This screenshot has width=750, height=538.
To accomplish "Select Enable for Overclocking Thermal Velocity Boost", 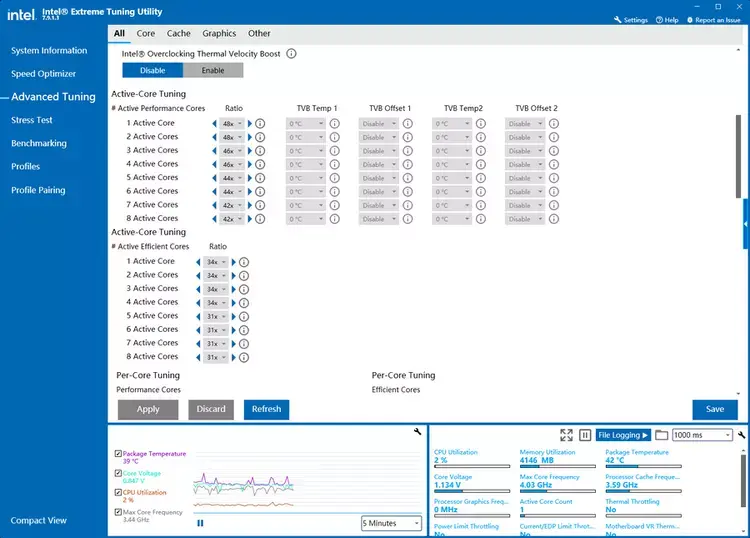I will tap(213, 70).
